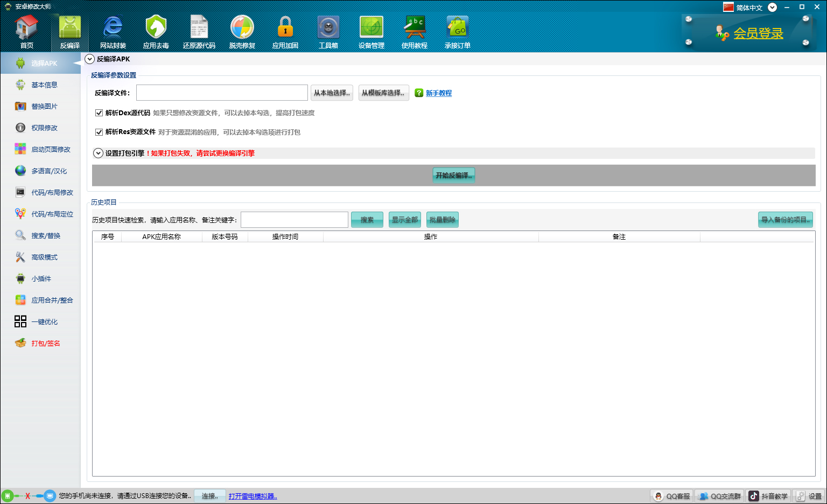This screenshot has width=827, height=504.
Task: Select 打包/签名 in the sidebar
Action: click(x=45, y=344)
